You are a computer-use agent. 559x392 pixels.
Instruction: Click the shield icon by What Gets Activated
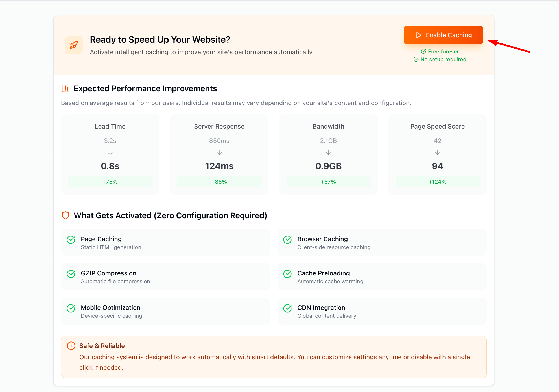[65, 215]
